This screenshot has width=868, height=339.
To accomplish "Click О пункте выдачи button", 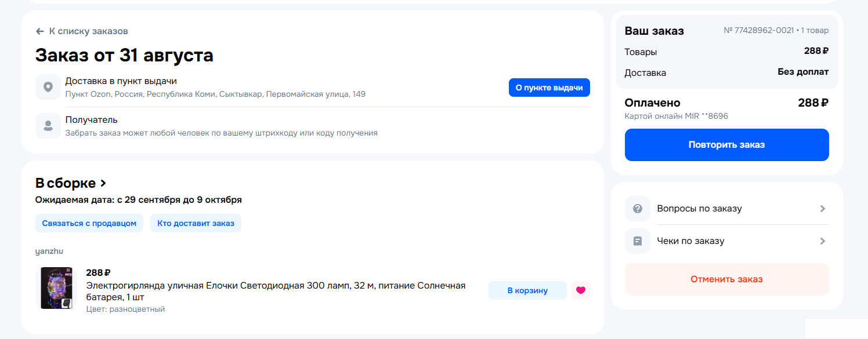I will click(x=549, y=88).
